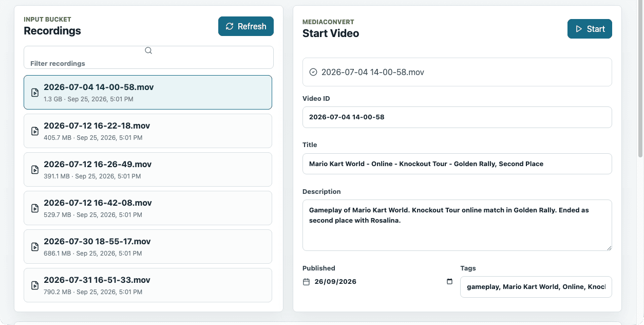
Task: Click the video file icon for 2026-07-12 16-26-49.mov
Action: pyautogui.click(x=35, y=170)
